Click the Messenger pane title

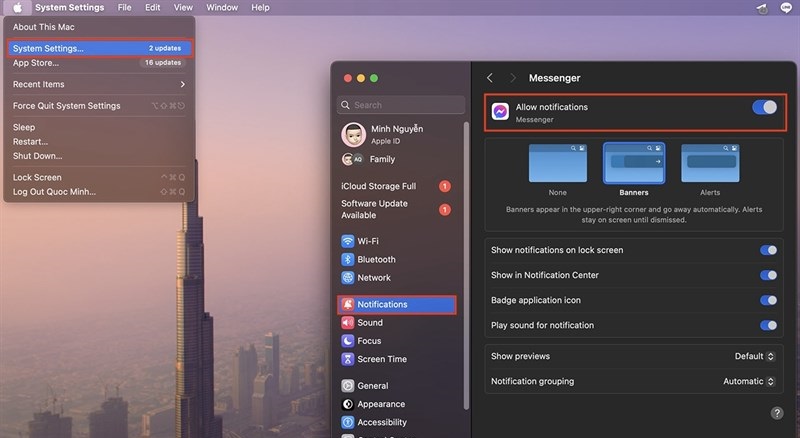tap(555, 78)
